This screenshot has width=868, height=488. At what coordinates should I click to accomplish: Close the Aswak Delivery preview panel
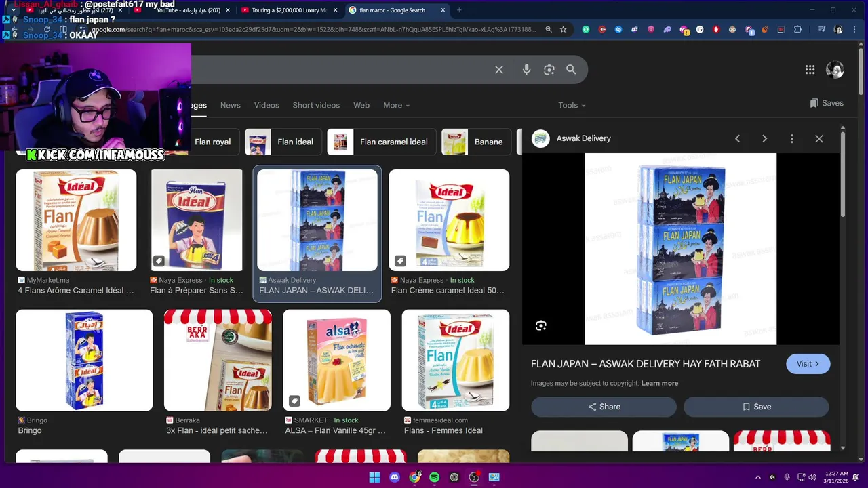tap(819, 138)
